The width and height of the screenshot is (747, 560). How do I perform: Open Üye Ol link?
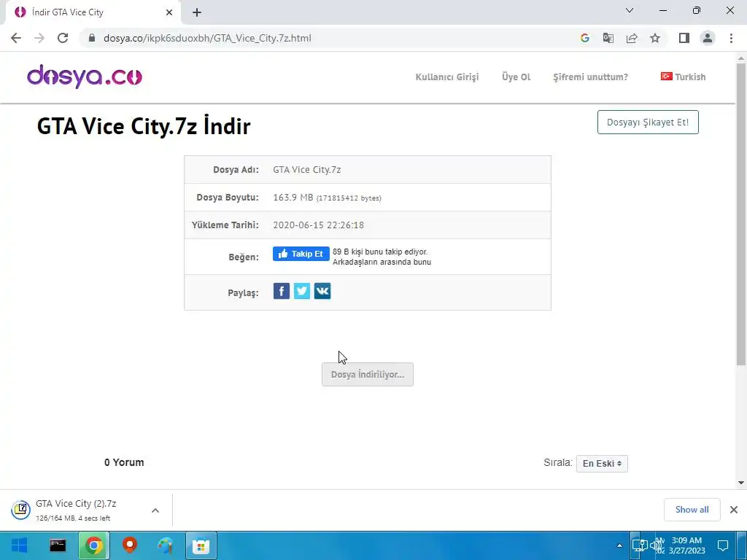[516, 77]
